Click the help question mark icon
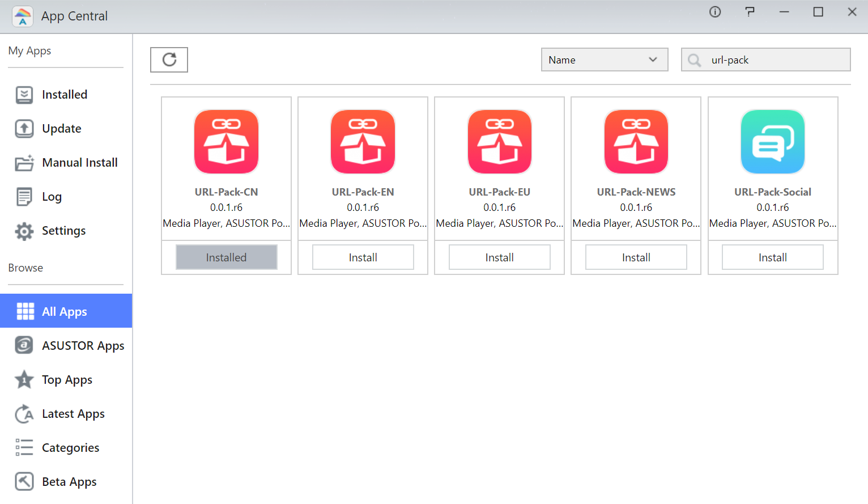868x504 pixels. pos(750,12)
